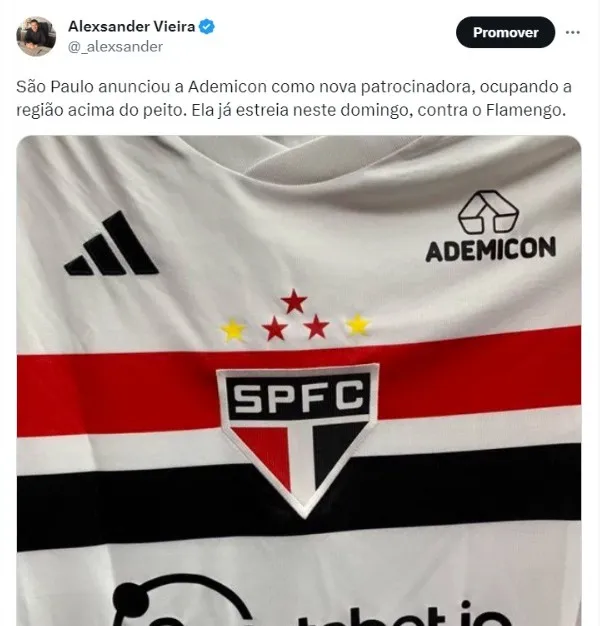Click the blue verified badge icon
Screen dimensions: 600x626
coord(207,27)
